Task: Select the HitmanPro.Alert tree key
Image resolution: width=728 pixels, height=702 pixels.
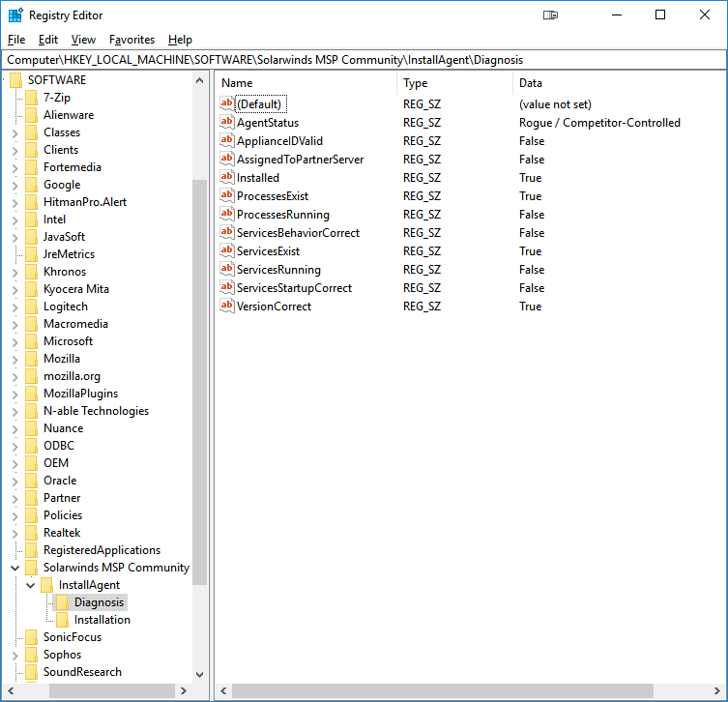Action: [x=85, y=202]
